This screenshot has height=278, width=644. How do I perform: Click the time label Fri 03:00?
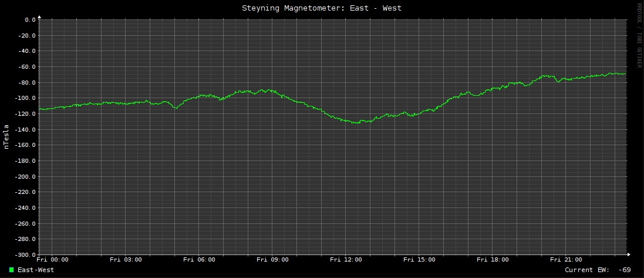point(126,260)
